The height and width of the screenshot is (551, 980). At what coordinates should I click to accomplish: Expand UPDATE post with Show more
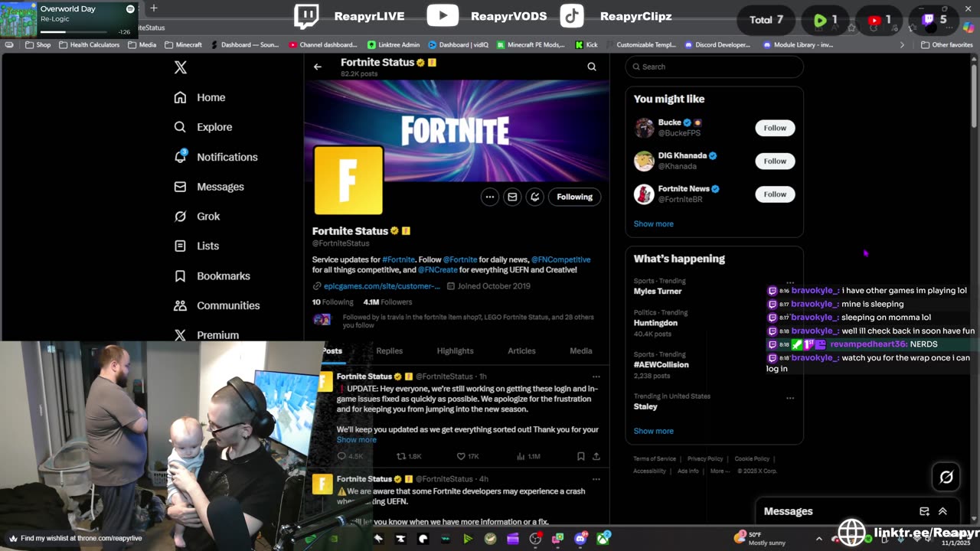356,440
